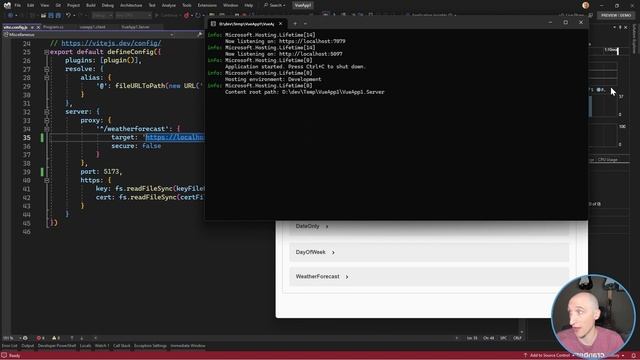Collapse the server block on line 32
This screenshot has width=640, height=360.
pyautogui.click(x=47, y=112)
